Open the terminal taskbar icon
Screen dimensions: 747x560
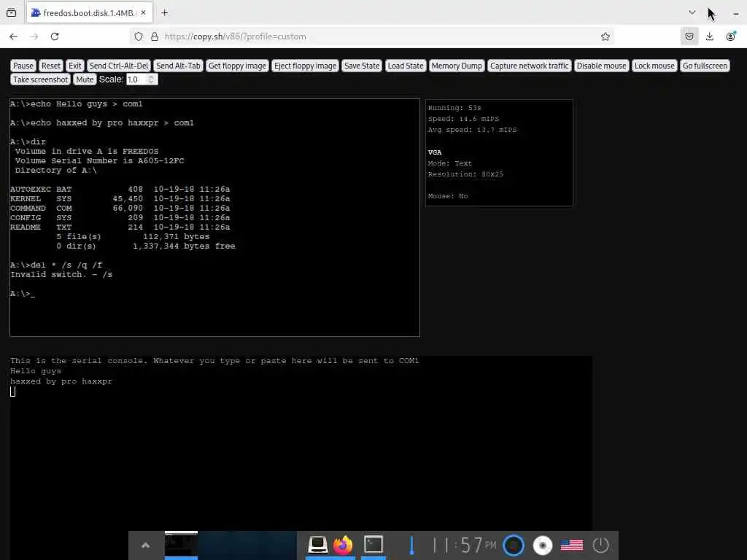[373, 544]
